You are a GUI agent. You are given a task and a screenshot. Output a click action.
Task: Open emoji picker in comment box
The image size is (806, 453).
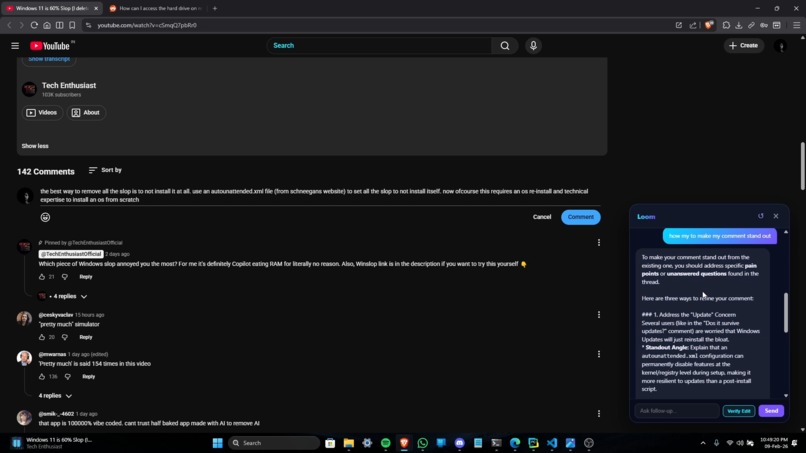pyautogui.click(x=45, y=217)
